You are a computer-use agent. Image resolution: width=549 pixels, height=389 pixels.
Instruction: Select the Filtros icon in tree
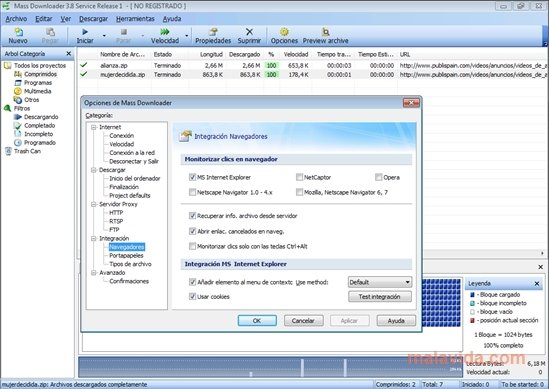8,108
